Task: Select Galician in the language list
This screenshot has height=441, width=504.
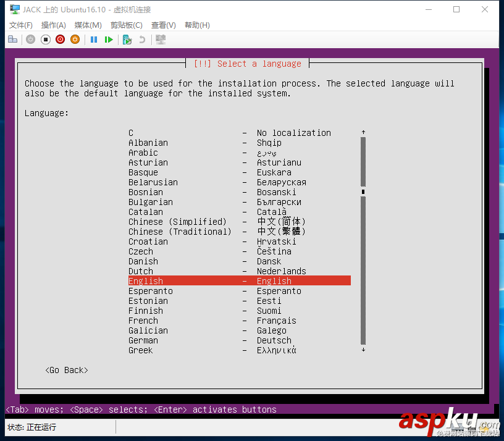Action: pos(240,330)
